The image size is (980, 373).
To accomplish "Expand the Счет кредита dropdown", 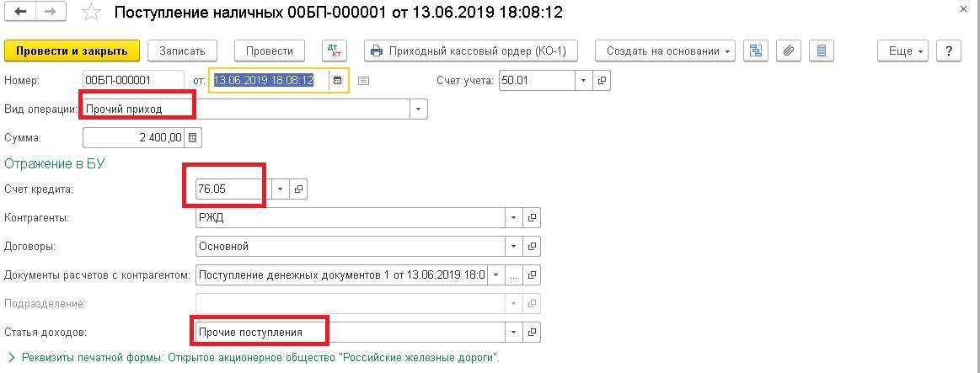I will pos(281,189).
